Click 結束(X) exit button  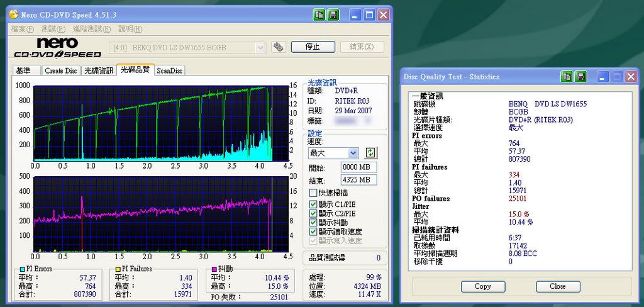[362, 47]
